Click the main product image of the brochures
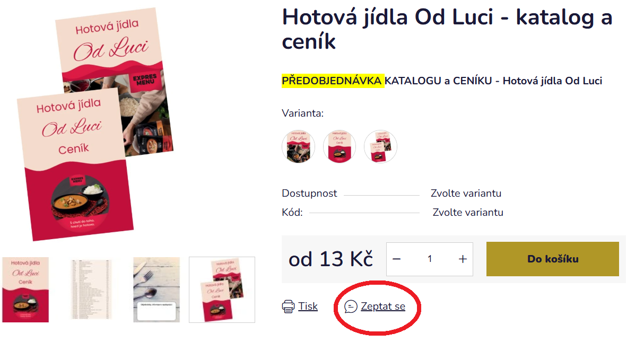Image resolution: width=644 pixels, height=342 pixels. tap(95, 125)
